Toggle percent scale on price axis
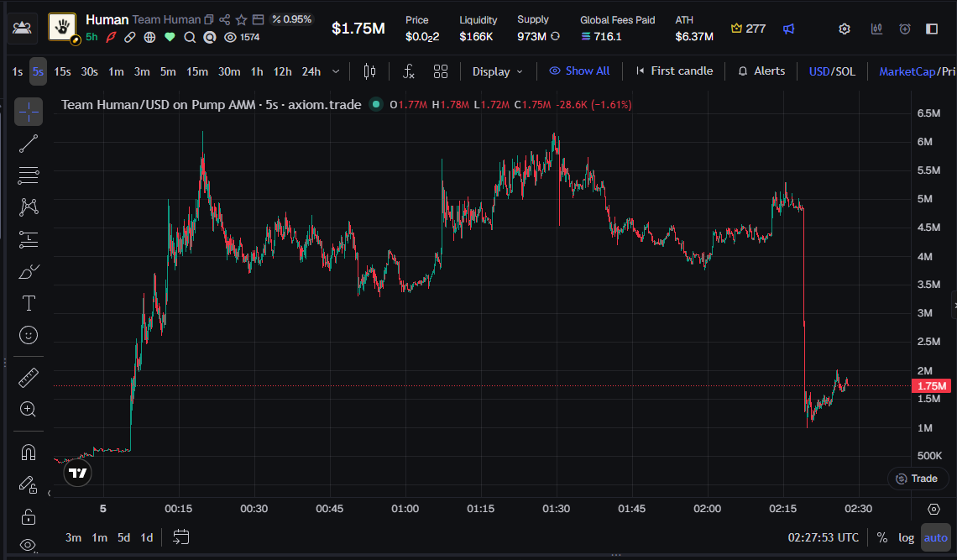Viewport: 957px width, 560px height. click(x=882, y=537)
